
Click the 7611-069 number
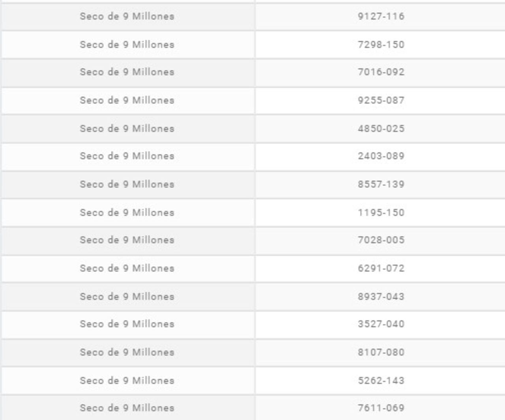tap(381, 408)
